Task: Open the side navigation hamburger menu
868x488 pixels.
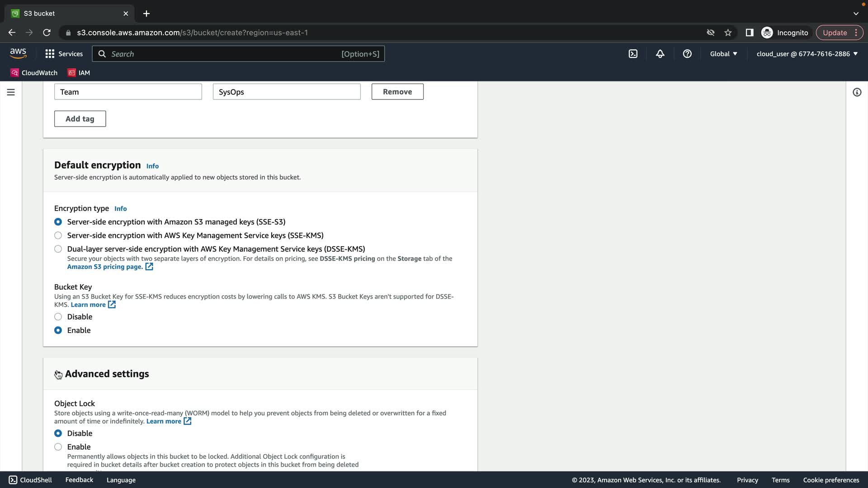Action: 11,92
